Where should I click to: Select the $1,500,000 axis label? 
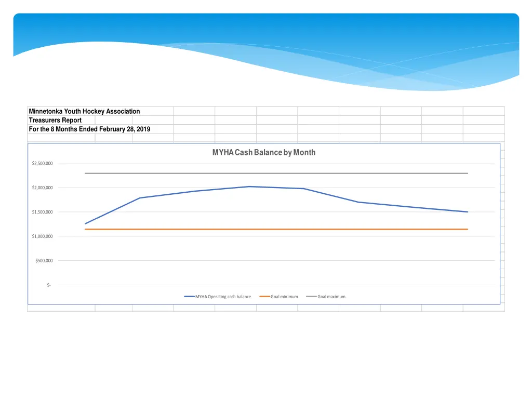pyautogui.click(x=43, y=212)
